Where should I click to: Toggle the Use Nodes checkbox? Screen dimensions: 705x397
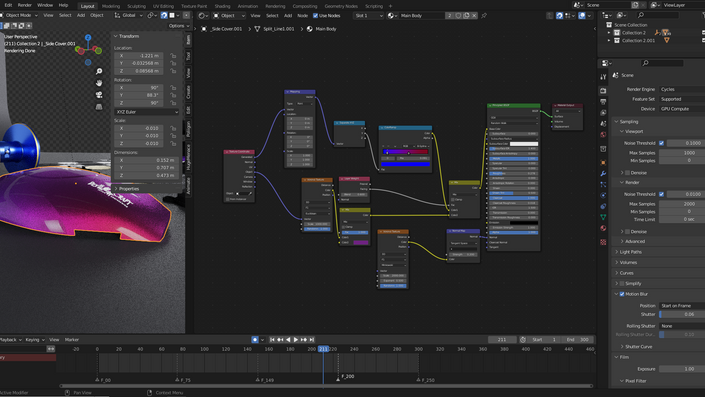tap(316, 16)
